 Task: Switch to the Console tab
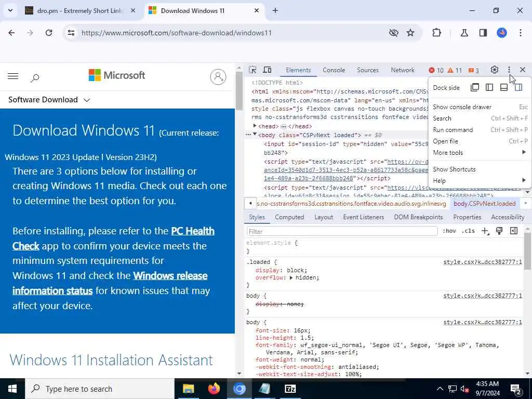click(334, 70)
